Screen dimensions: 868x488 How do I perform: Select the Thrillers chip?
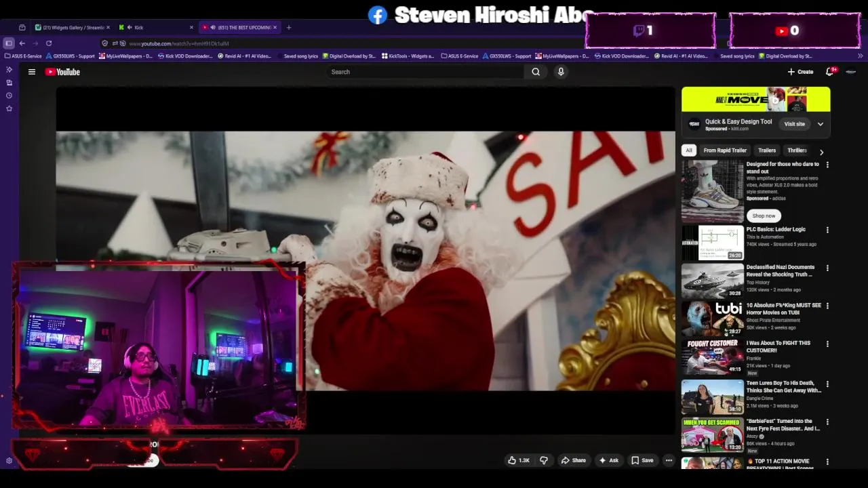(797, 150)
